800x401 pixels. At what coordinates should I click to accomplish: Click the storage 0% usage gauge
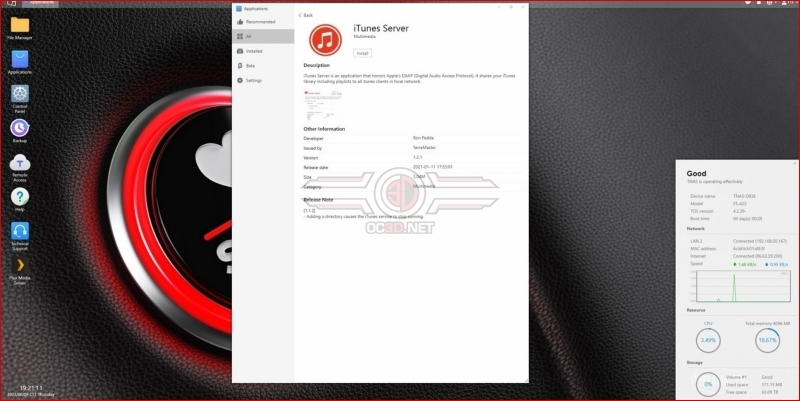point(708,384)
